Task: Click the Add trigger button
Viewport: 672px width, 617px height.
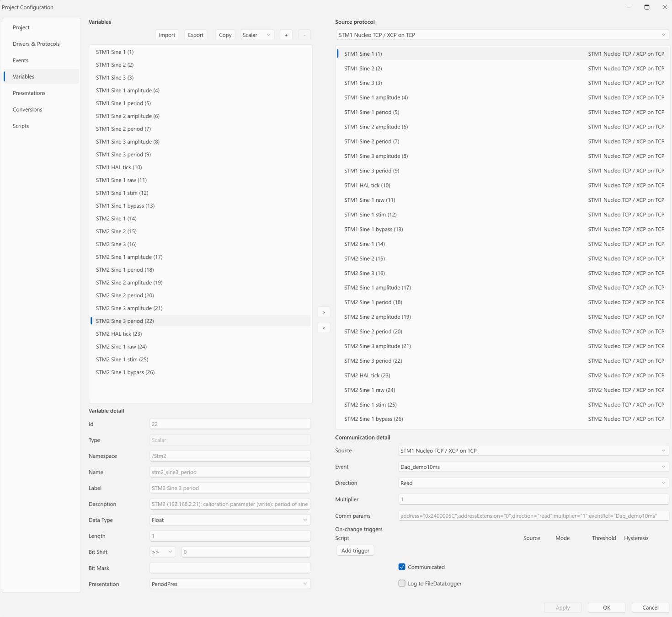Action: pyautogui.click(x=355, y=551)
